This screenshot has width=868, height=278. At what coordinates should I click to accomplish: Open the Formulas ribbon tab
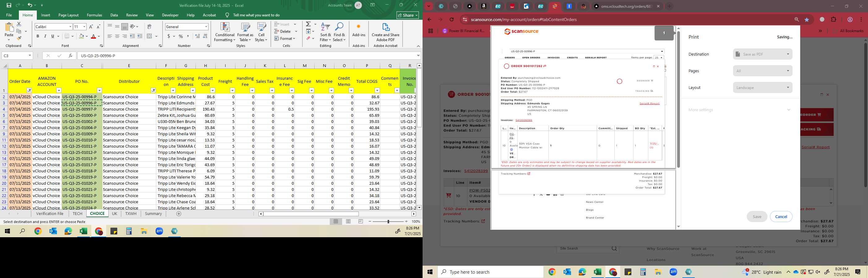[94, 15]
